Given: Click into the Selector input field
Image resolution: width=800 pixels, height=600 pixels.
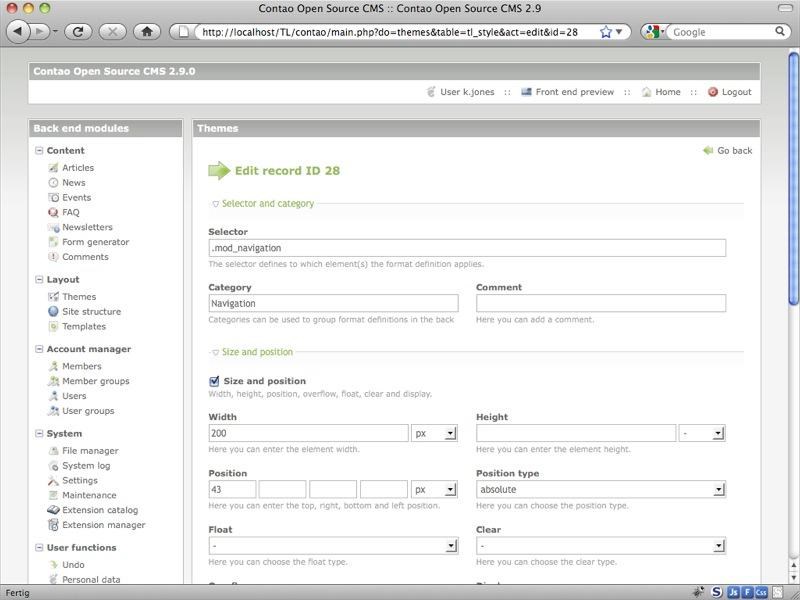Looking at the screenshot, I should [467, 248].
